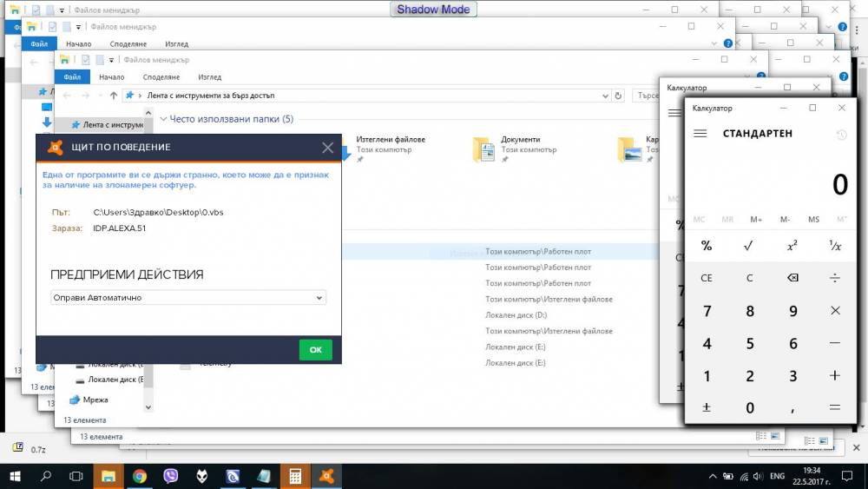Open Viber from taskbar
This screenshot has width=868, height=489.
(x=170, y=476)
